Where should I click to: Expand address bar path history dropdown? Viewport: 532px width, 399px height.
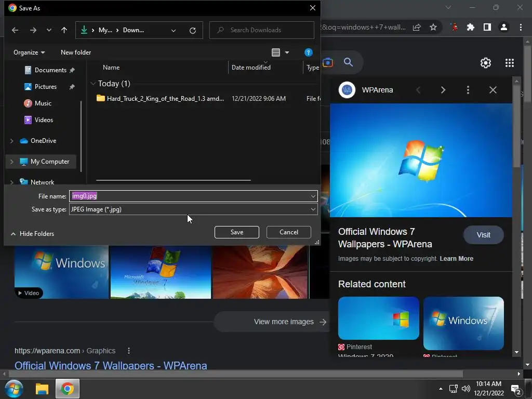(x=174, y=31)
